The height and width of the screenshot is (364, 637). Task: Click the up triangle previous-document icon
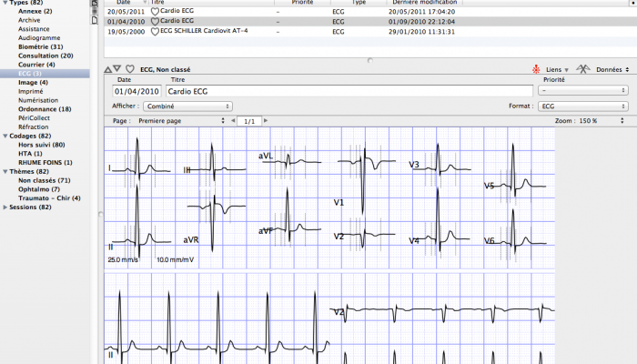point(107,69)
